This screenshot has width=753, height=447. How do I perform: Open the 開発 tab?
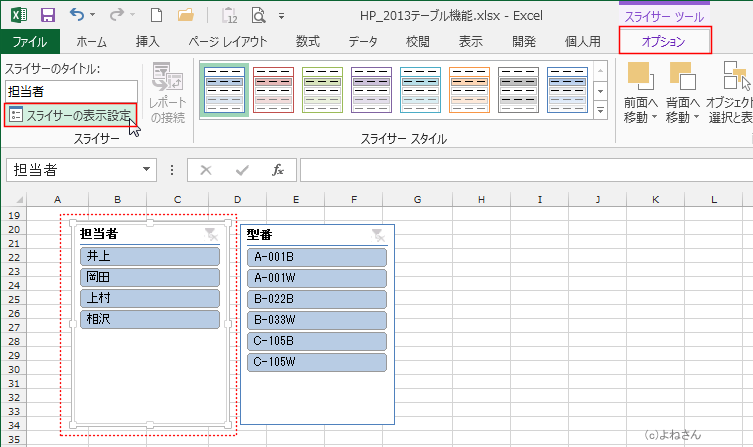point(523,42)
